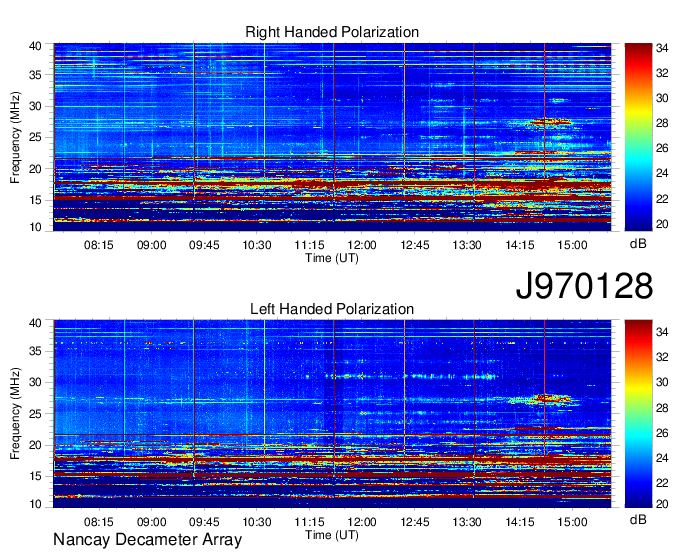680x552 pixels.
Task: Click the "dB" label under the bottom colorbar
Action: click(638, 520)
